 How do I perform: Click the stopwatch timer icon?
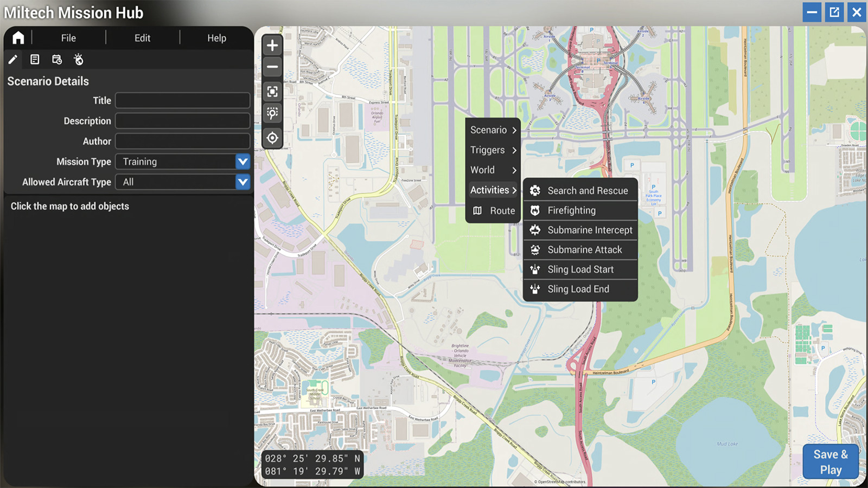[x=79, y=60]
